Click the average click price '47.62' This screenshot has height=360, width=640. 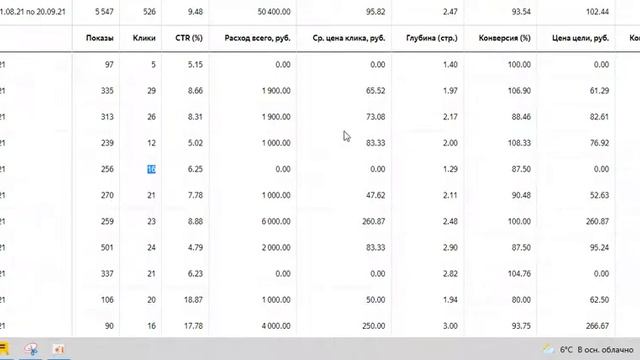(376, 195)
